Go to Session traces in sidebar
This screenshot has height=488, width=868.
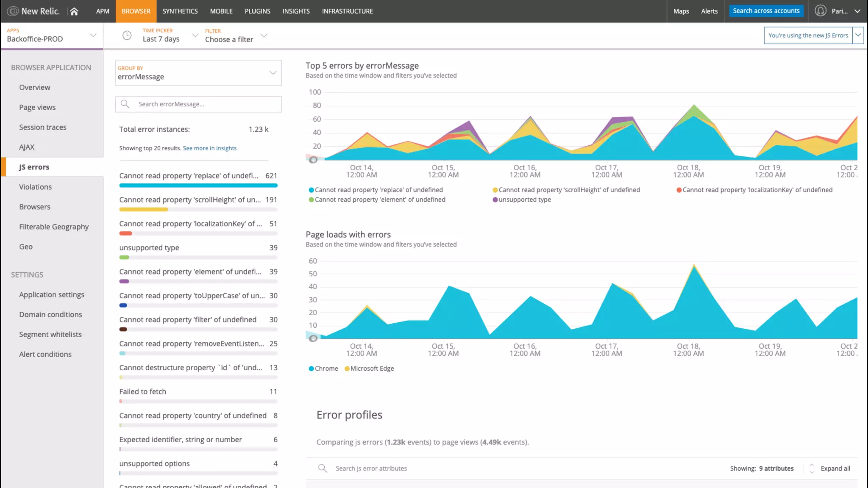pyautogui.click(x=43, y=127)
